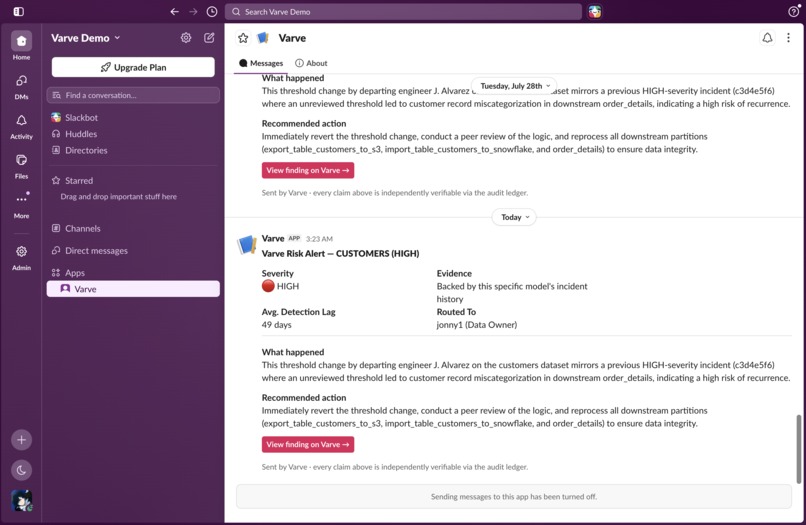Switch to the About tab
This screenshot has height=525, width=806.
(x=311, y=63)
